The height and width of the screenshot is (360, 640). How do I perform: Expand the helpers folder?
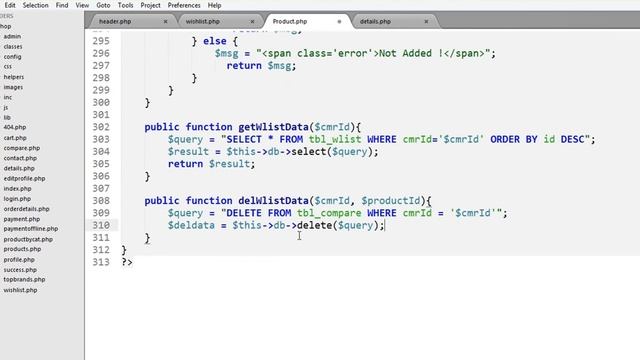tap(14, 77)
